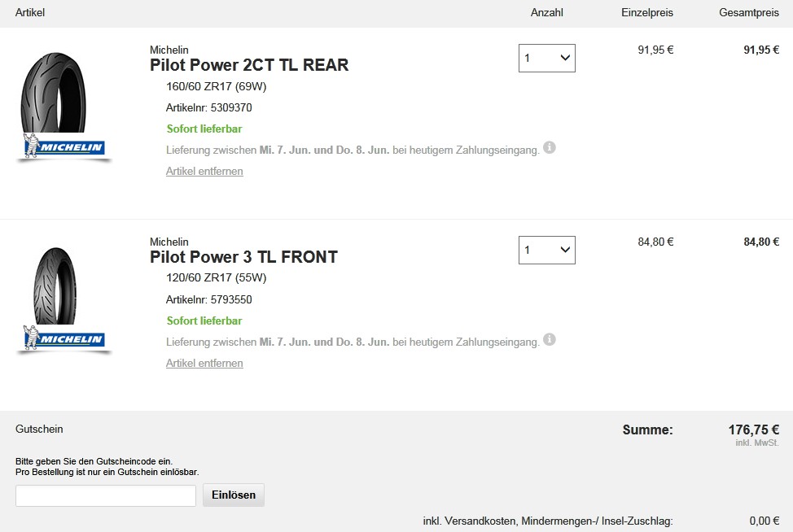
Task: Open the Pilot Power 3 TL FRONT product title
Action: (243, 257)
